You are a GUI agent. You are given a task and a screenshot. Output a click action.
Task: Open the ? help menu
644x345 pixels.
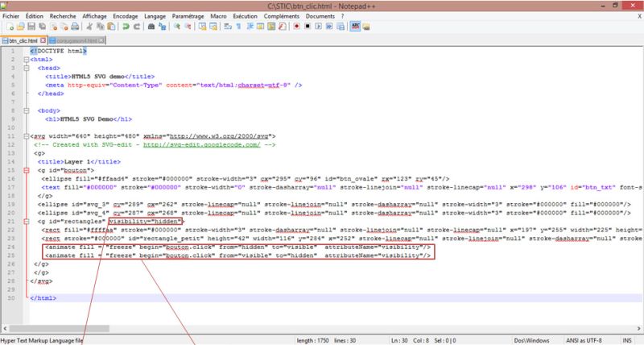click(343, 16)
